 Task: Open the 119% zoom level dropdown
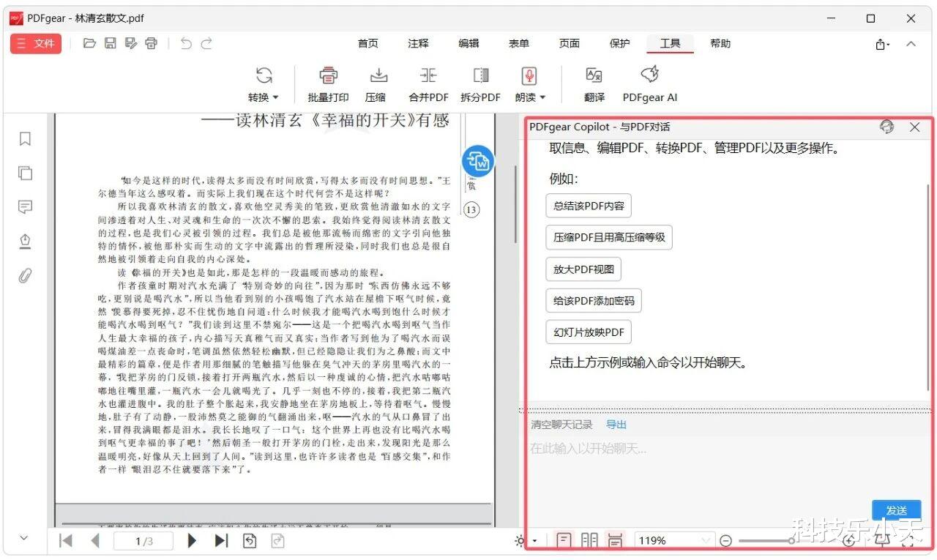tap(674, 541)
